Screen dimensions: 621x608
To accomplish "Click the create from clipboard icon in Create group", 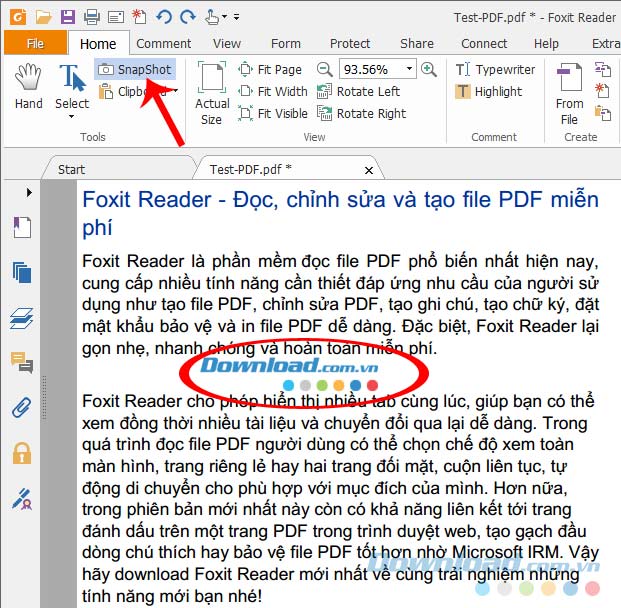I will click(603, 113).
